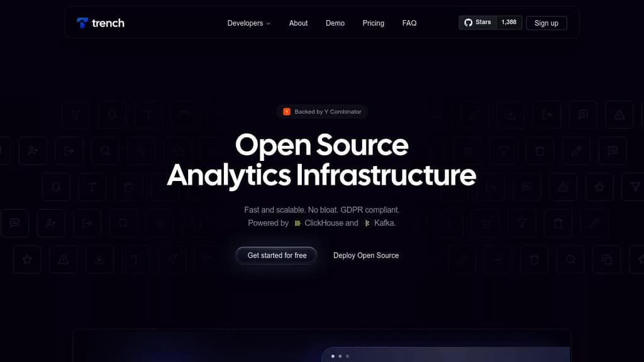Click the Trench logo icon
Screen dimensions: 644x362
82,23
